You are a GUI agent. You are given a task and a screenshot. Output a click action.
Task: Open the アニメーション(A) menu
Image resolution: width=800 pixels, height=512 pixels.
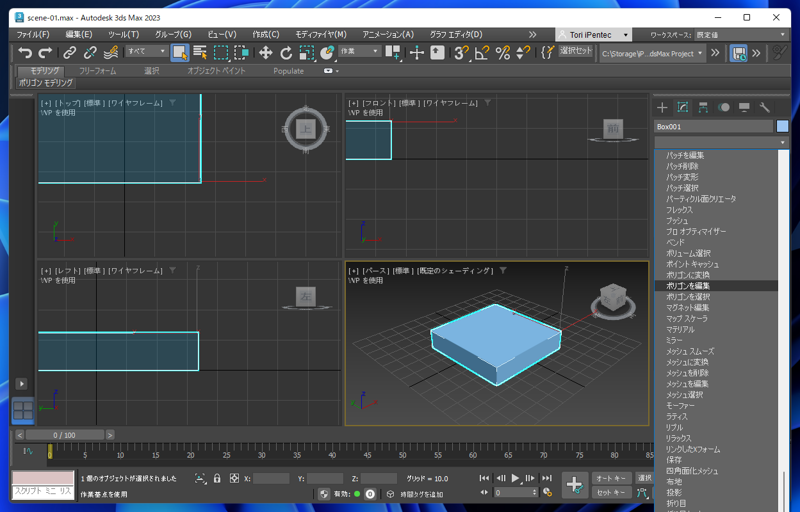point(388,34)
